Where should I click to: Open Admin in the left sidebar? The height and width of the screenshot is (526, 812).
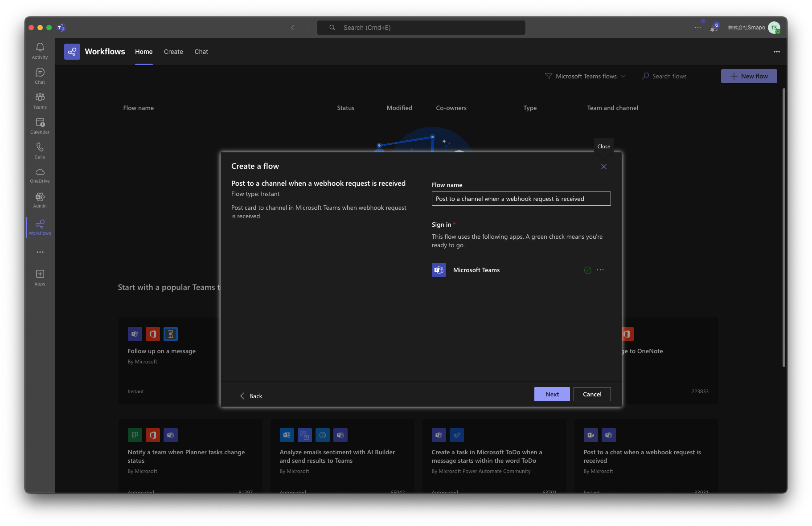[x=40, y=200]
